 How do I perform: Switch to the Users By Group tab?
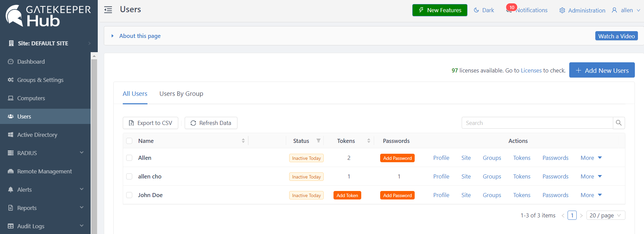click(x=181, y=94)
